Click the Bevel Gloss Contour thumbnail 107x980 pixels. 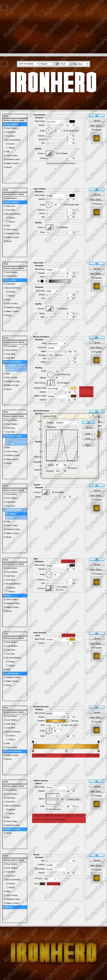(50, 383)
